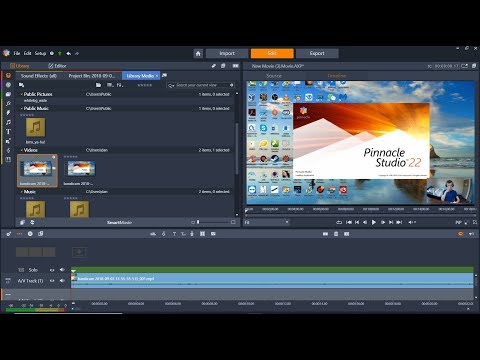
Task: Click the preview volume speaker icon
Action: [411, 222]
